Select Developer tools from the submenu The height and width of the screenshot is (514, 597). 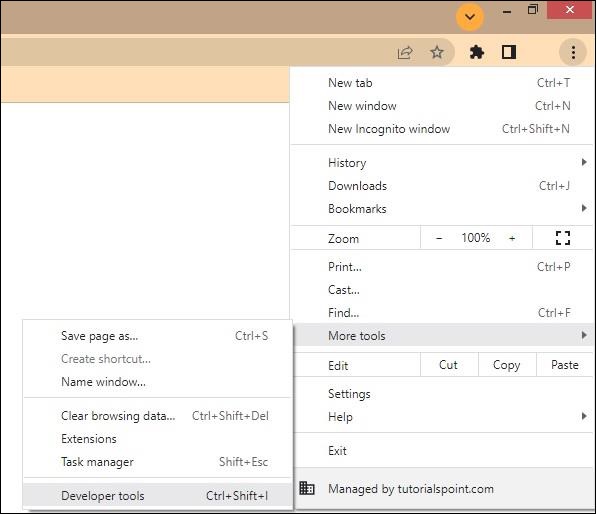[x=157, y=496]
